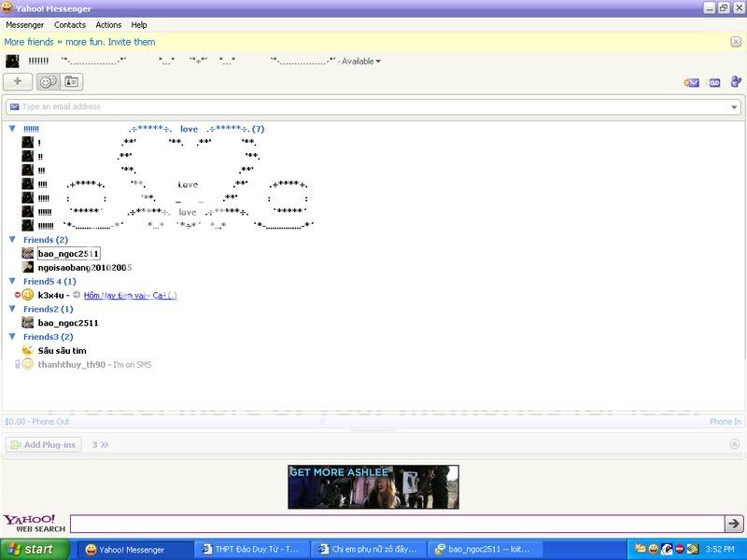This screenshot has height=560, width=747.
Task: Click k3x4u's status message link
Action: click(x=130, y=295)
